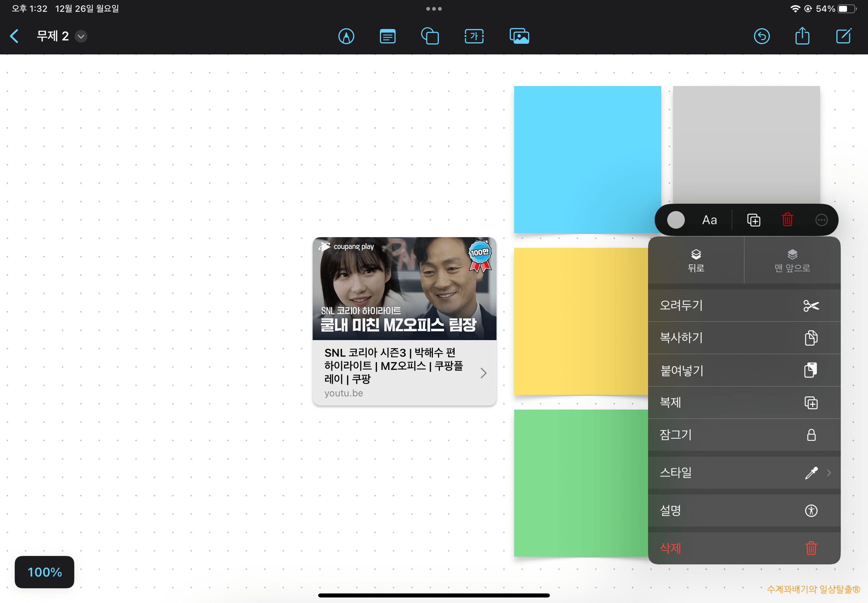Open the Shapes library

430,36
